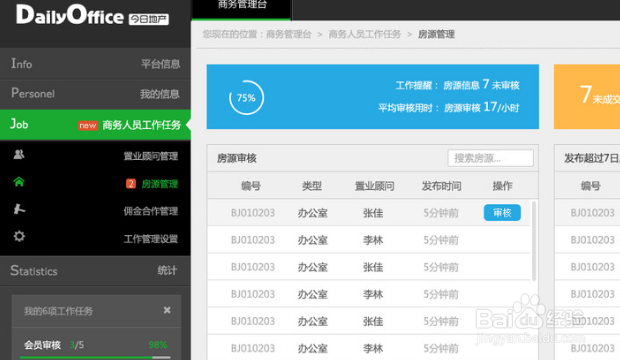Click the 房源审核 17/小时 average time text
The height and width of the screenshot is (360, 620).
[481, 107]
